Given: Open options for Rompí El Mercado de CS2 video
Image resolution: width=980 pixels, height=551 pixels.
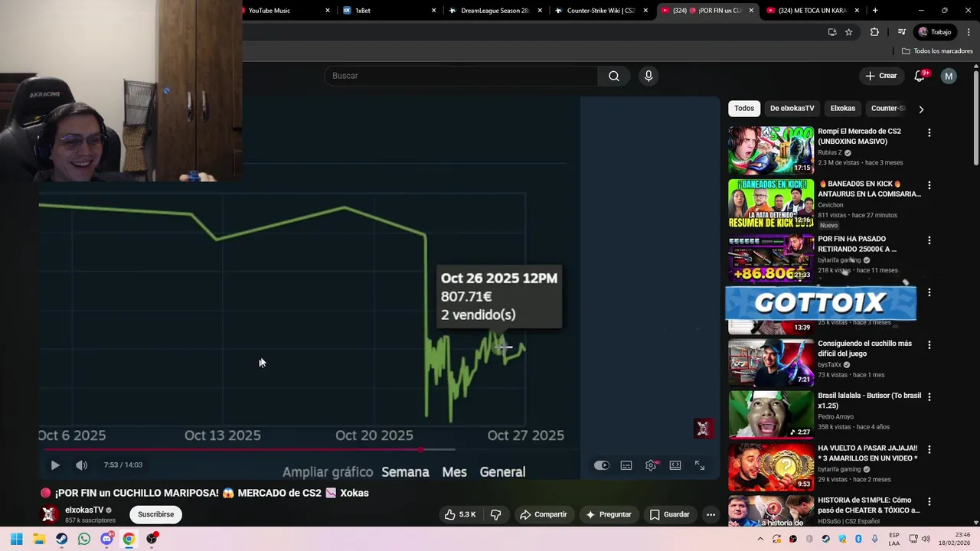Looking at the screenshot, I should click(x=929, y=133).
